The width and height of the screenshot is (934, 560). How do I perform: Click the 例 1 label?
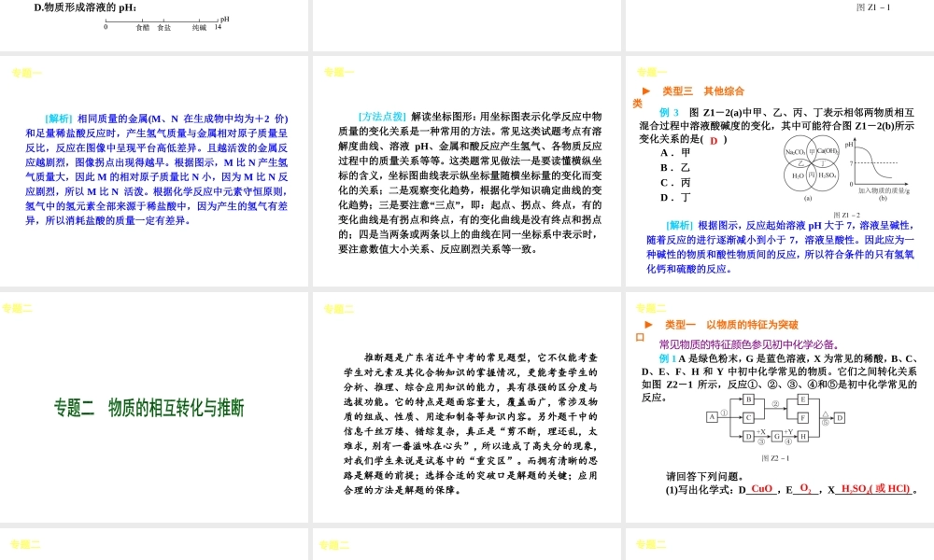coord(668,358)
